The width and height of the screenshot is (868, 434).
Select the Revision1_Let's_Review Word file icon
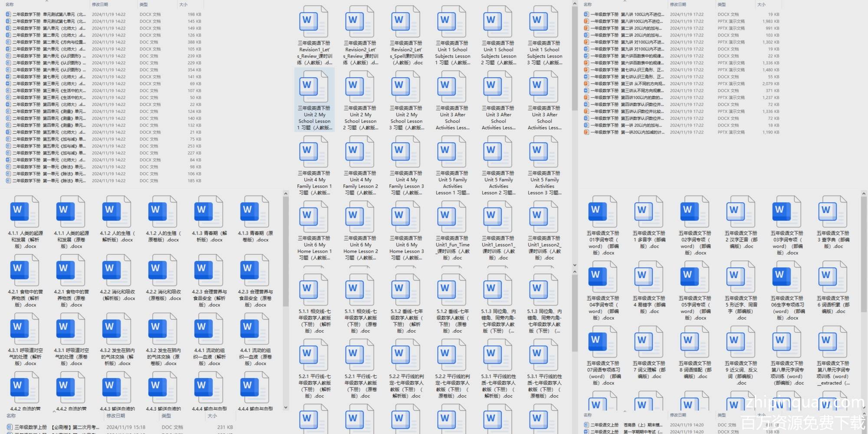314,22
